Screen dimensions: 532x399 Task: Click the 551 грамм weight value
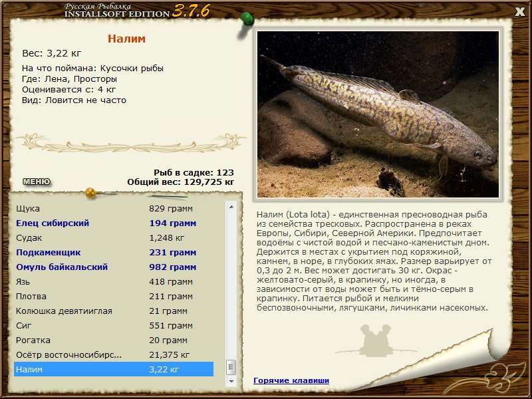point(171,325)
